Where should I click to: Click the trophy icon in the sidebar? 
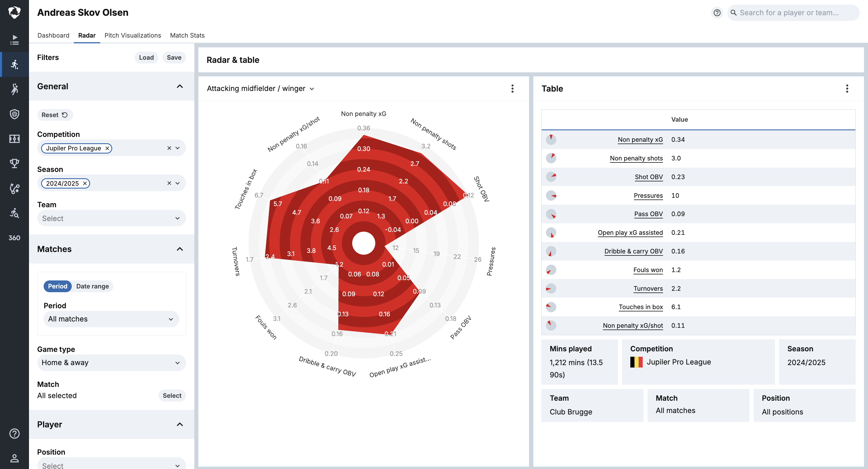[x=14, y=163]
